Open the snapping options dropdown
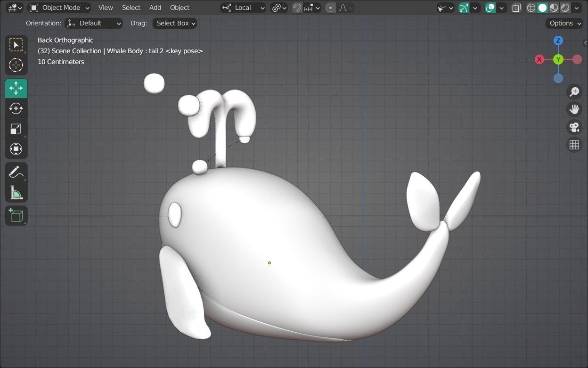 coord(312,8)
